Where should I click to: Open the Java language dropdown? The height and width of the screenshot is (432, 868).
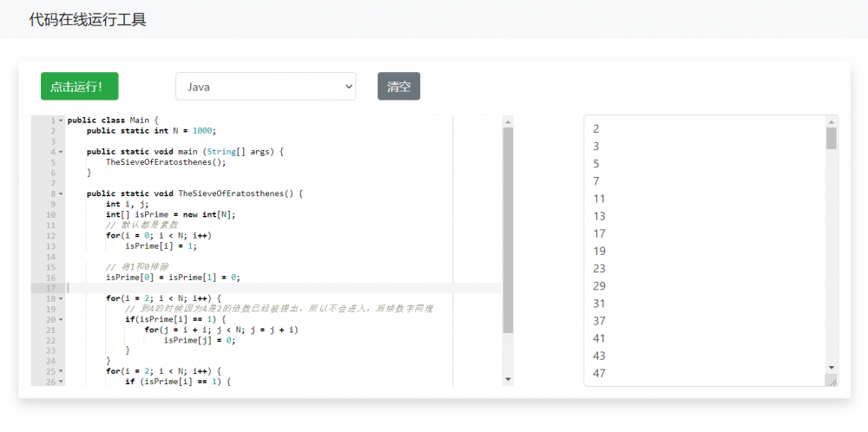(x=266, y=87)
